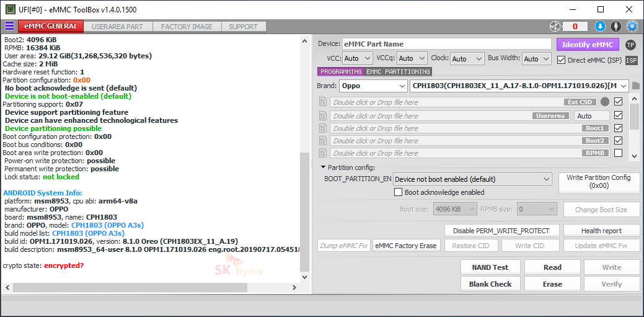Click the file list scroll up arrow
The width and height of the screenshot is (644, 317).
(x=634, y=99)
